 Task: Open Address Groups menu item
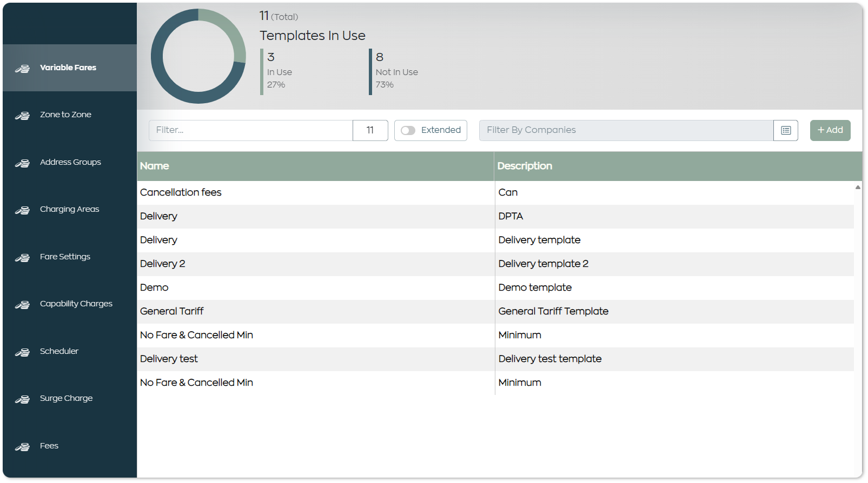(x=70, y=162)
